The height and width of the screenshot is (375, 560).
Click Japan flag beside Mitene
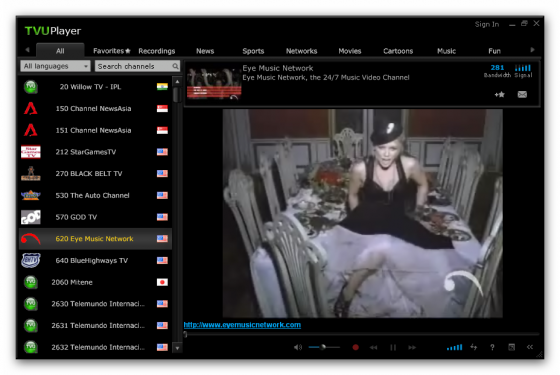coord(162,282)
